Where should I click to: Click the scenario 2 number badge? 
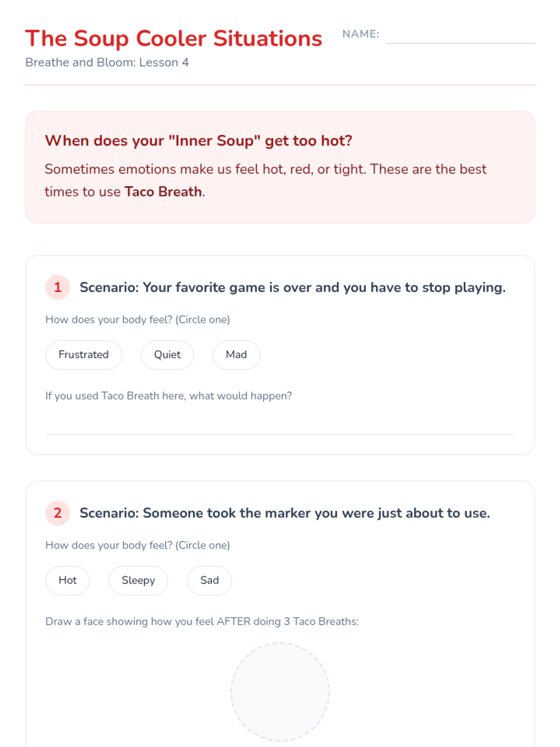[57, 513]
